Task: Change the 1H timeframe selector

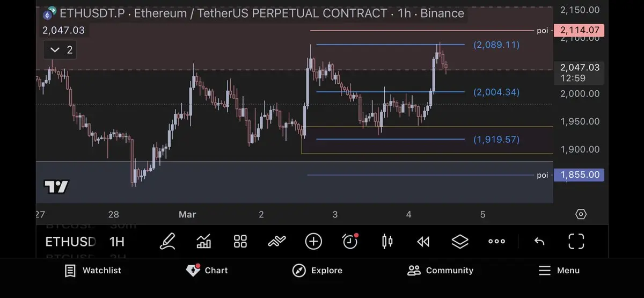Action: (117, 242)
